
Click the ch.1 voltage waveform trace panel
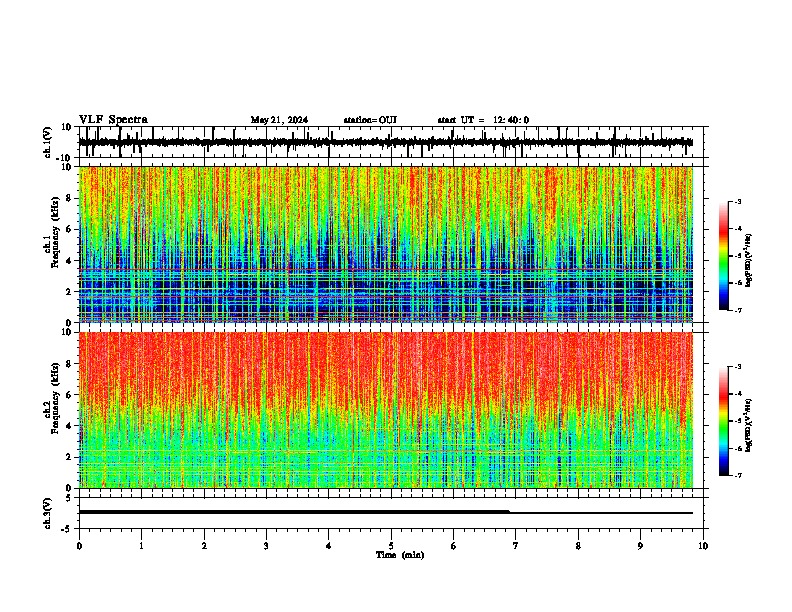[x=391, y=142]
